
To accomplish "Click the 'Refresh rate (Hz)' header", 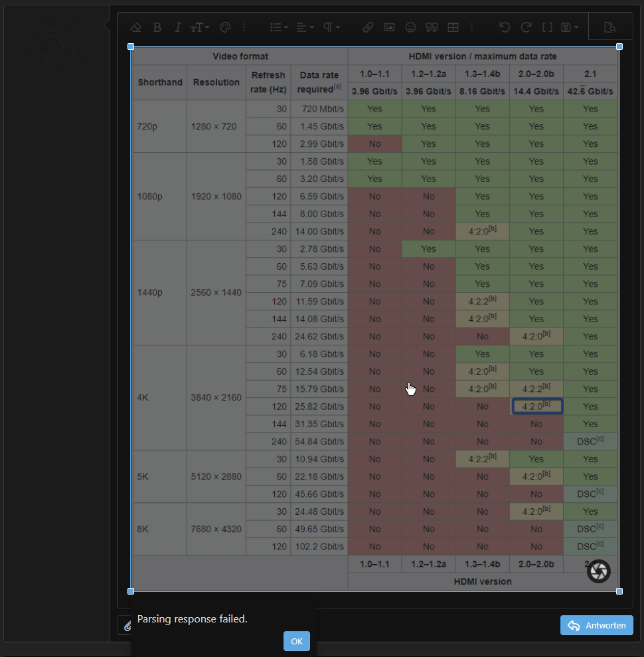I will click(268, 82).
